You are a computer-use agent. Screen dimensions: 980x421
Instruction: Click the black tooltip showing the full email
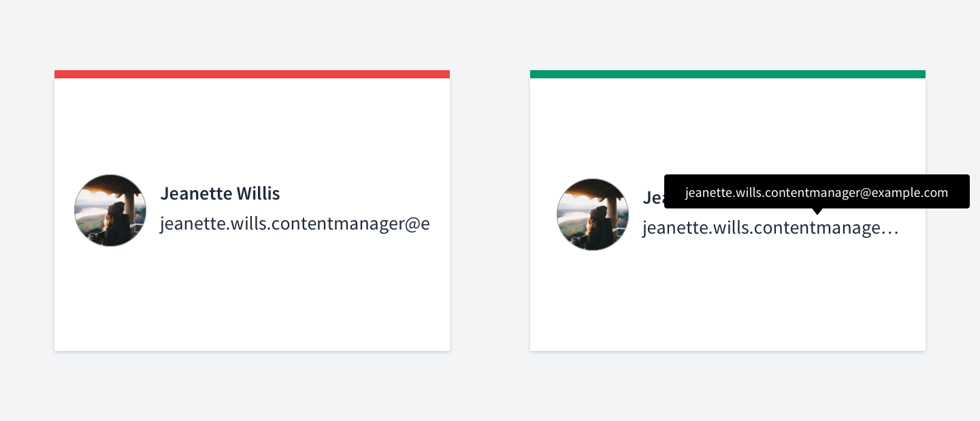tap(817, 192)
